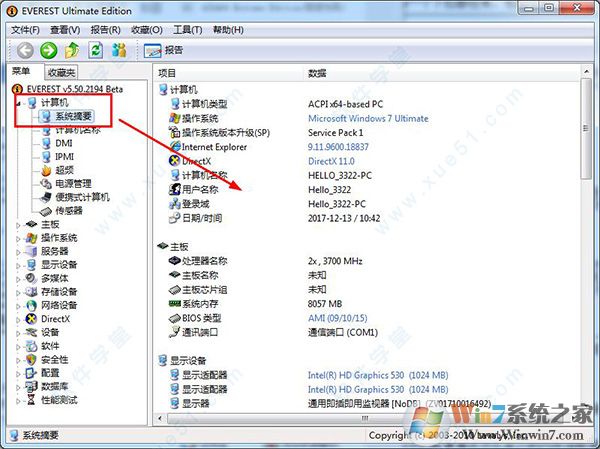The height and width of the screenshot is (449, 600).
Task: Open the AMI (09/10/15) BIOS link
Action: pos(338,318)
